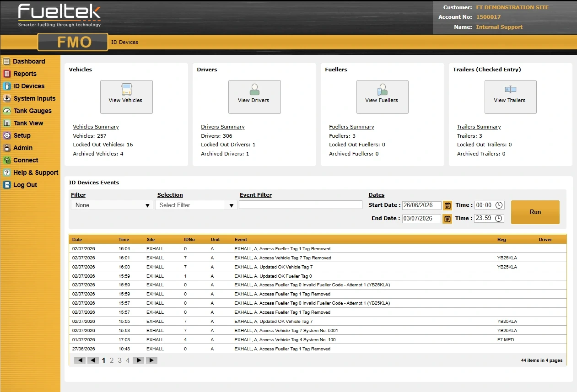Open Admin from the sidebar menu
577x392 pixels.
[23, 148]
